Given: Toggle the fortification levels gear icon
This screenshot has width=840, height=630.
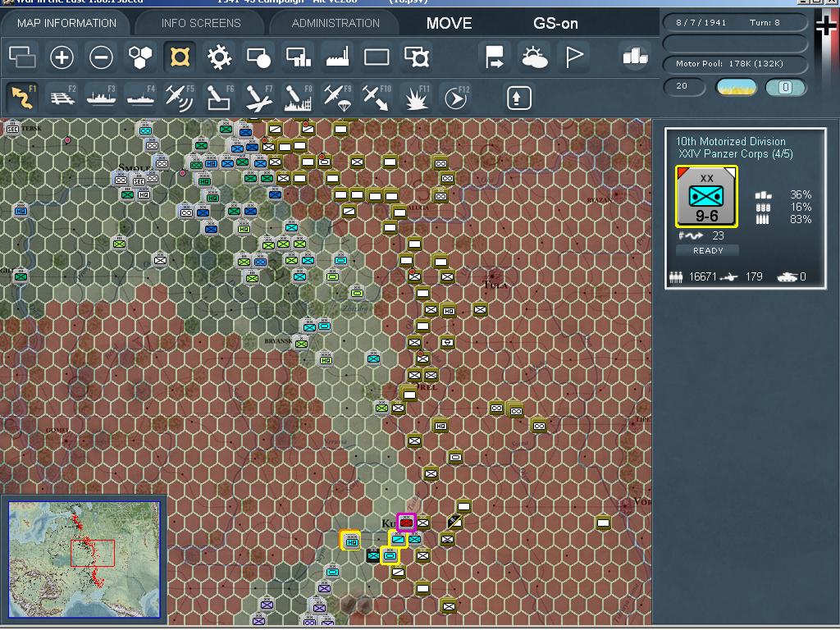Looking at the screenshot, I should tap(219, 57).
